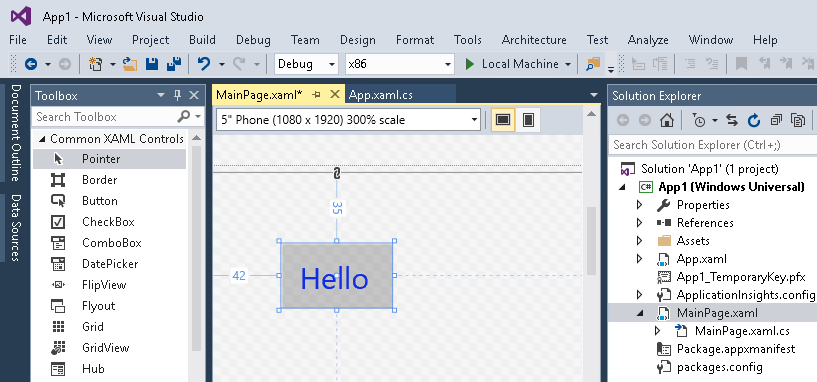The width and height of the screenshot is (817, 382).
Task: Open the 5" Phone device dropdown
Action: click(474, 120)
